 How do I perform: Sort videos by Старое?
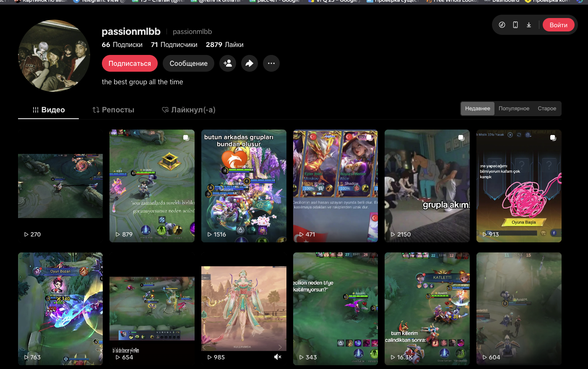(x=547, y=109)
